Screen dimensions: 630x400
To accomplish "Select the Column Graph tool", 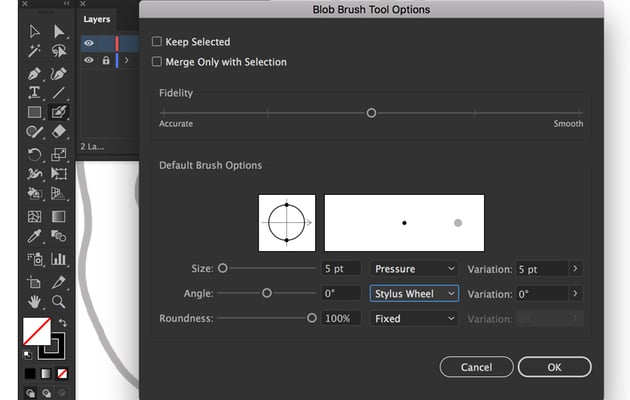I will [x=59, y=259].
